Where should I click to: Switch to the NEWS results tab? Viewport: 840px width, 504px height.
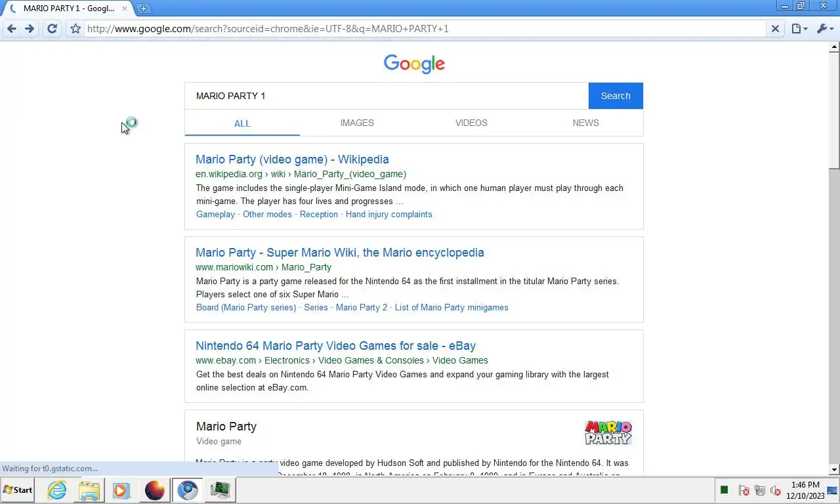coord(585,123)
